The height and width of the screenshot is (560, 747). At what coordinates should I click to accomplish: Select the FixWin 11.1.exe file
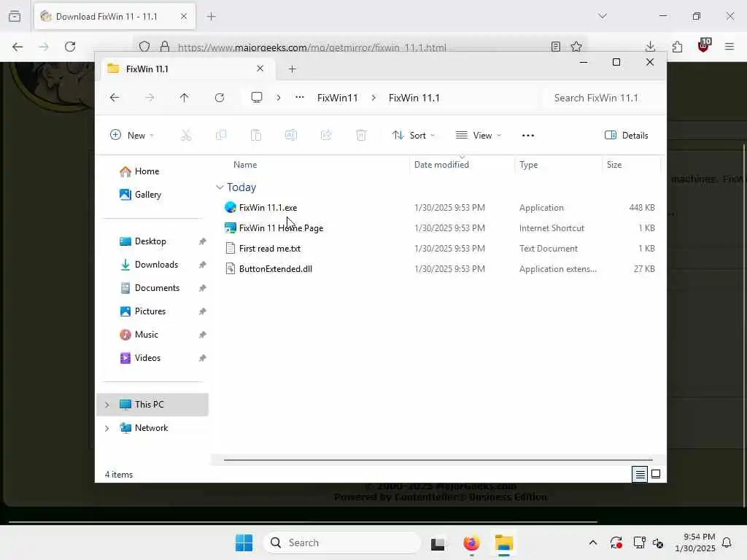point(268,208)
